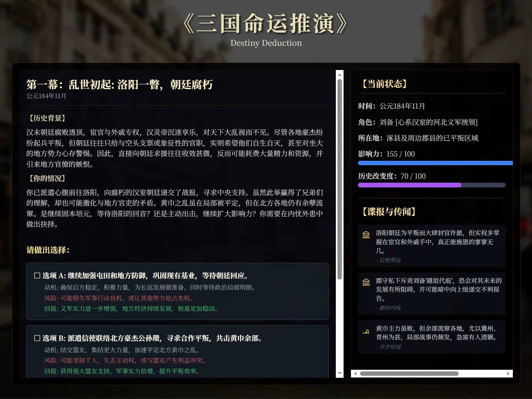The height and width of the screenshot is (399, 532).
Task: Click the palace icon beside 郡守私下斥责 rumor
Action: [x=366, y=282]
